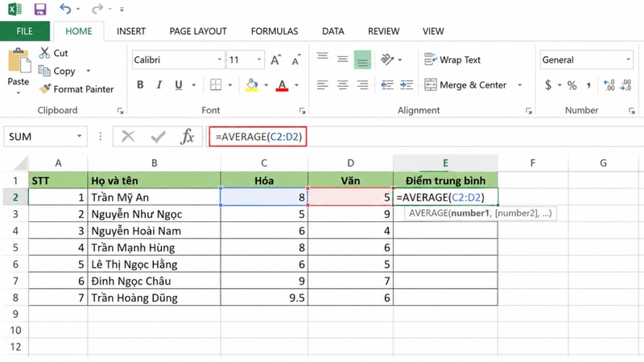644x362 pixels.
Task: Cut the selection
Action: (x=53, y=53)
